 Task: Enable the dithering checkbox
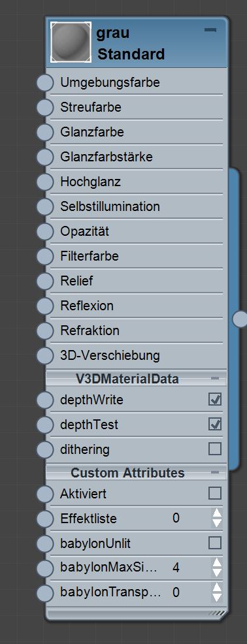coord(215,449)
